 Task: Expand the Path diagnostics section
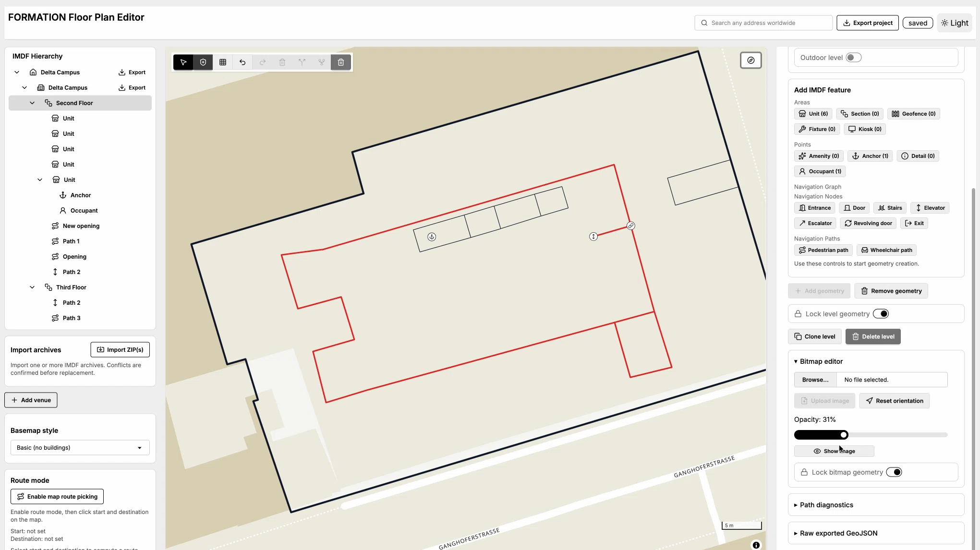coord(823,505)
